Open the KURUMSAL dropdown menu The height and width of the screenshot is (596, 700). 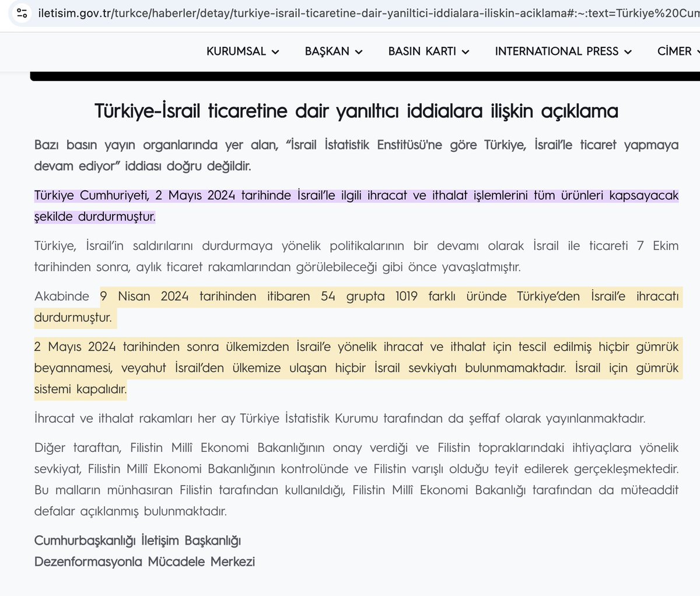click(275, 51)
